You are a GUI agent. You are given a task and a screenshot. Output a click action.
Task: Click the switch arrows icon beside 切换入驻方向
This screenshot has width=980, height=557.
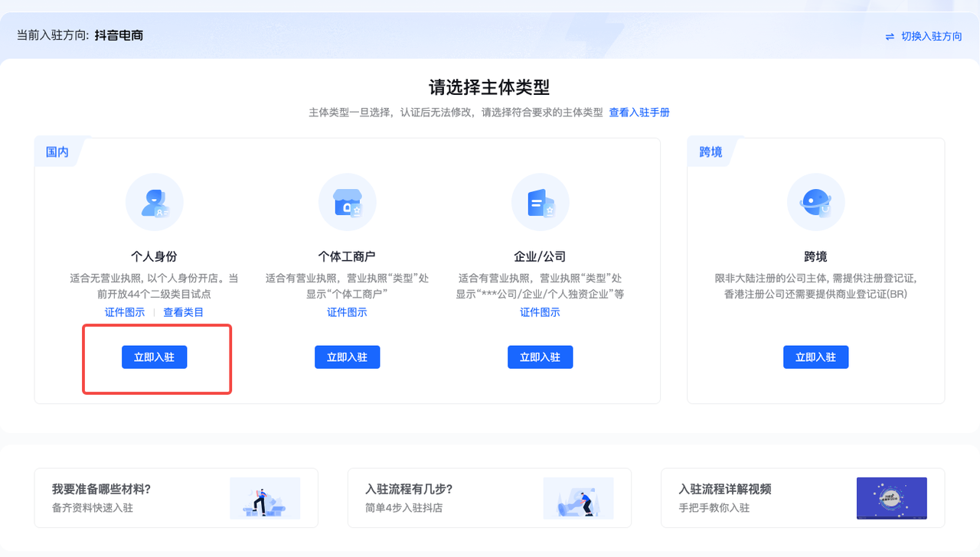890,36
